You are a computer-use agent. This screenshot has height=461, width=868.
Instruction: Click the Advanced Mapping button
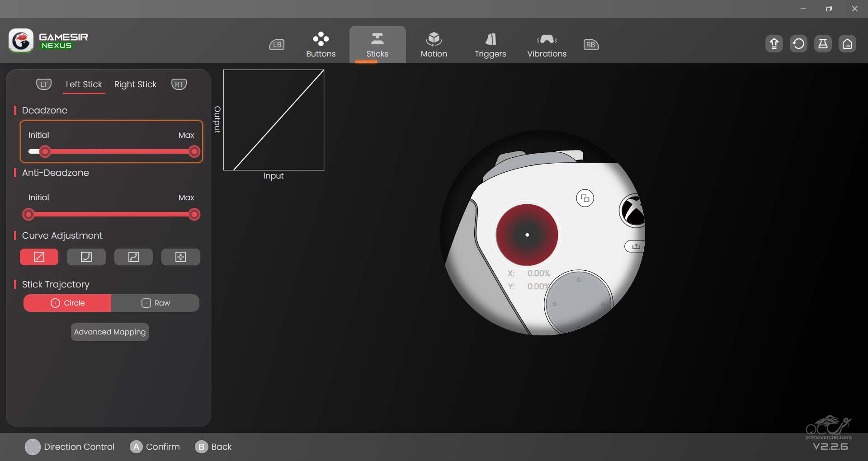(110, 332)
